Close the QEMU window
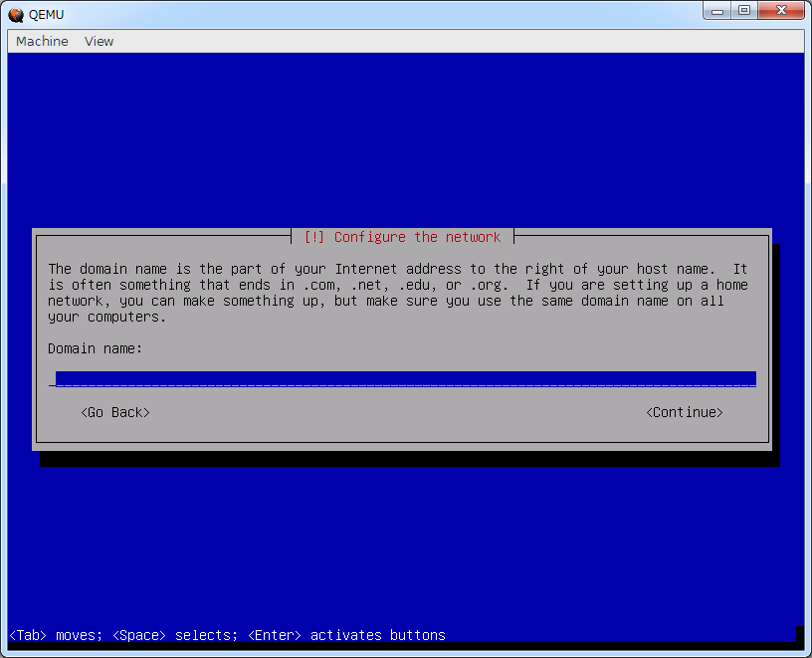The image size is (812, 658). point(781,10)
